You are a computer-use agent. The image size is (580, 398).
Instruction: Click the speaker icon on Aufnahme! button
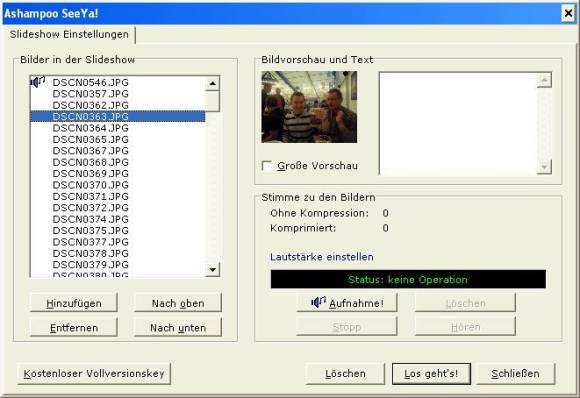click(318, 302)
